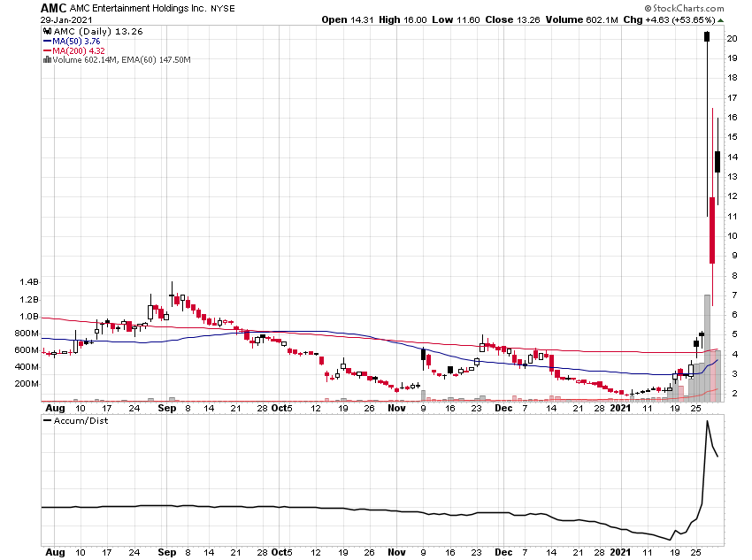The image size is (752, 560).
Task: Click the volume bars icon in the legend
Action: click(48, 59)
